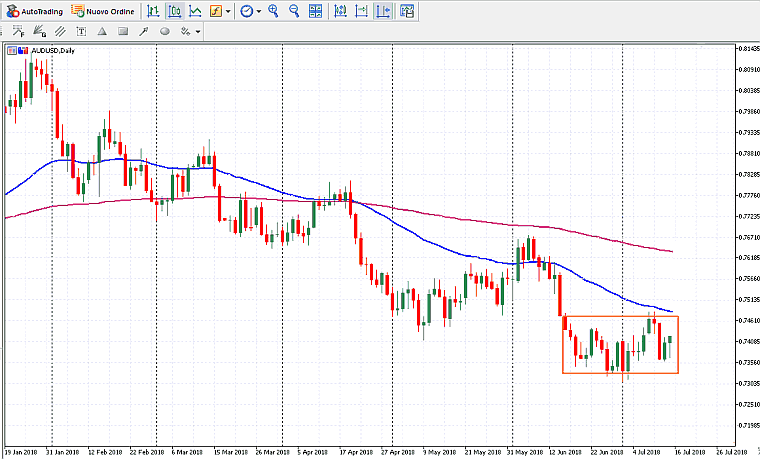Zoom in on the chart

273,11
